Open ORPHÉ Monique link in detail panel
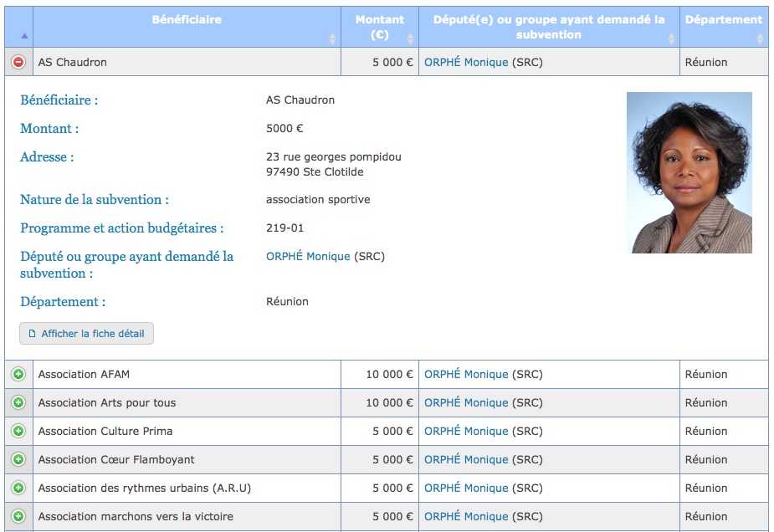774x532 pixels. (308, 256)
